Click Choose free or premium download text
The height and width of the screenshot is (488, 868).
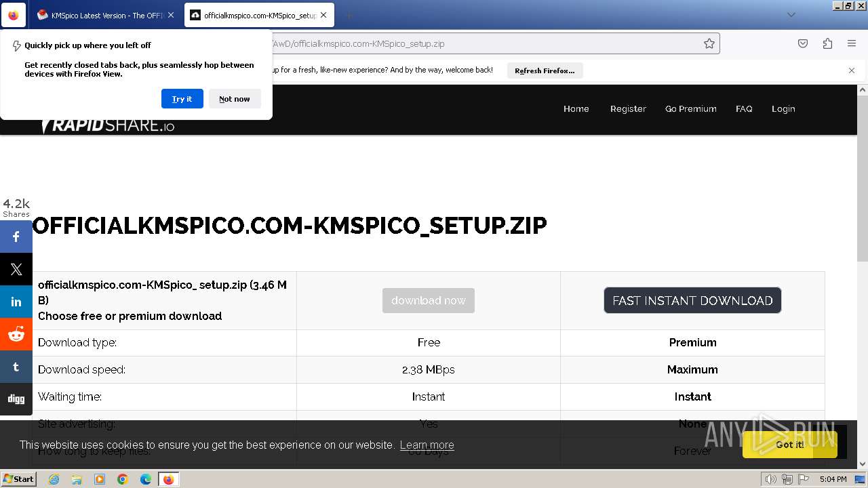tap(130, 316)
